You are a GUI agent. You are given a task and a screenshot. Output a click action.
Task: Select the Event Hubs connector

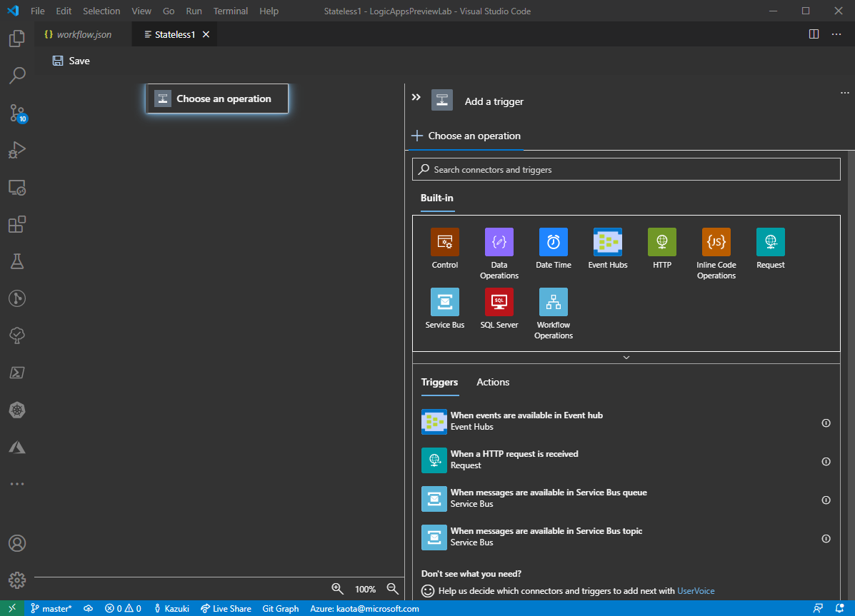coord(607,249)
